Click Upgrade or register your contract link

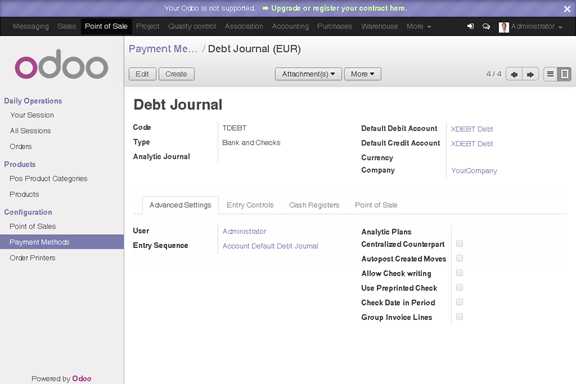(338, 8)
